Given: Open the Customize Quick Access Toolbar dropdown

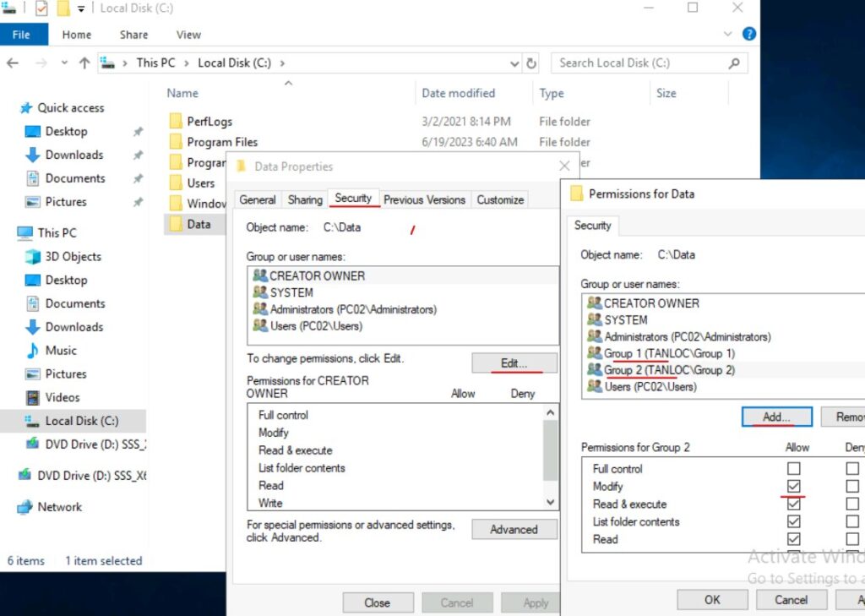Looking at the screenshot, I should click(x=80, y=8).
